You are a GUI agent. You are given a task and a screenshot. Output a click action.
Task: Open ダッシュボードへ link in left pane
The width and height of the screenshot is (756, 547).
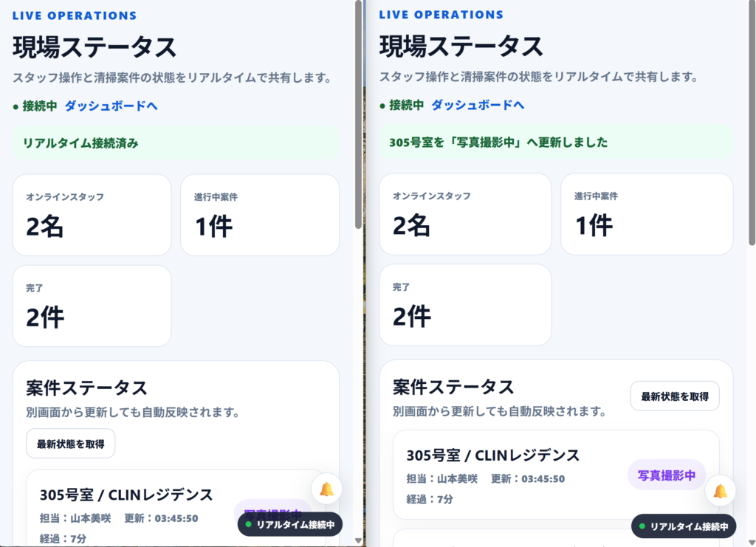click(111, 106)
